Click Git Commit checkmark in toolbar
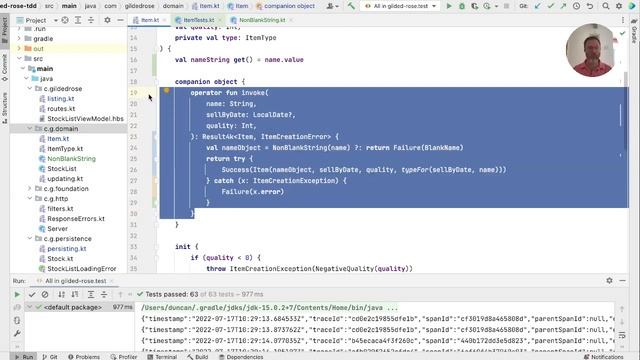This screenshot has width=640, height=360. pos(550,6)
